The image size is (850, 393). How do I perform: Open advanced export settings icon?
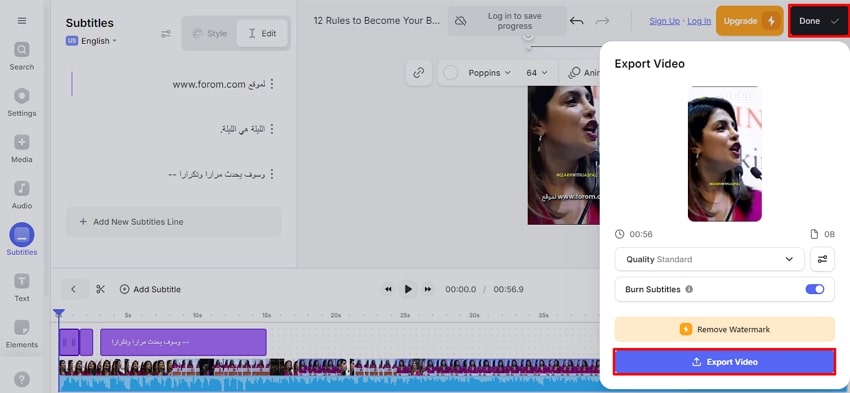tap(822, 259)
